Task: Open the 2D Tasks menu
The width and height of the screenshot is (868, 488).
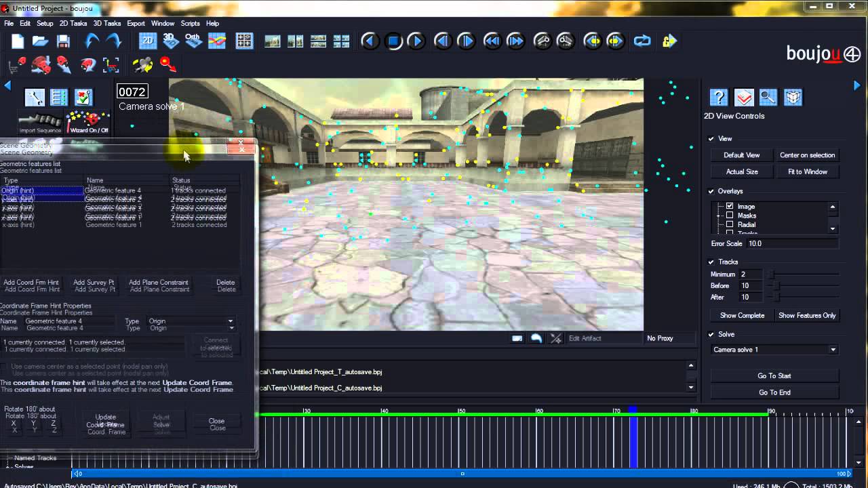Action: pyautogui.click(x=73, y=23)
